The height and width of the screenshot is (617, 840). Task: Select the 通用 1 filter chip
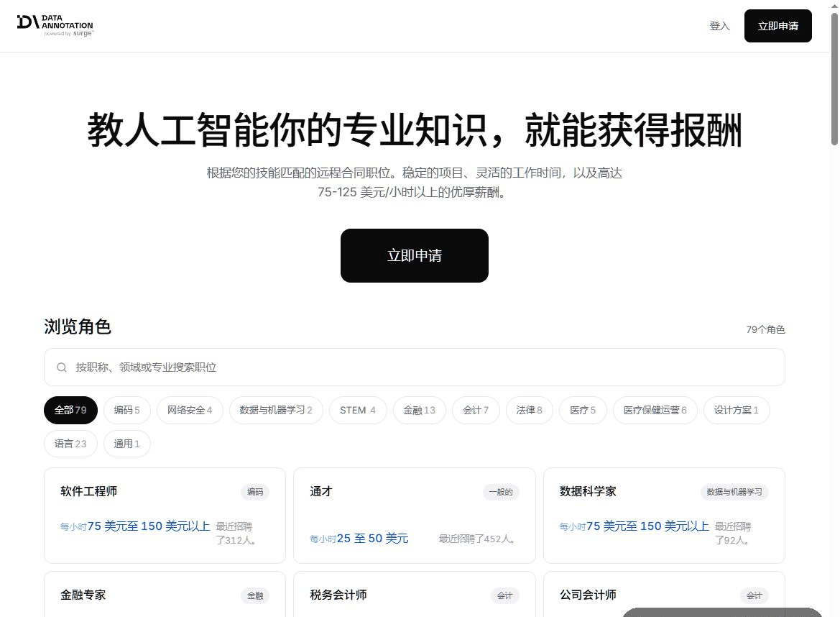pos(127,444)
